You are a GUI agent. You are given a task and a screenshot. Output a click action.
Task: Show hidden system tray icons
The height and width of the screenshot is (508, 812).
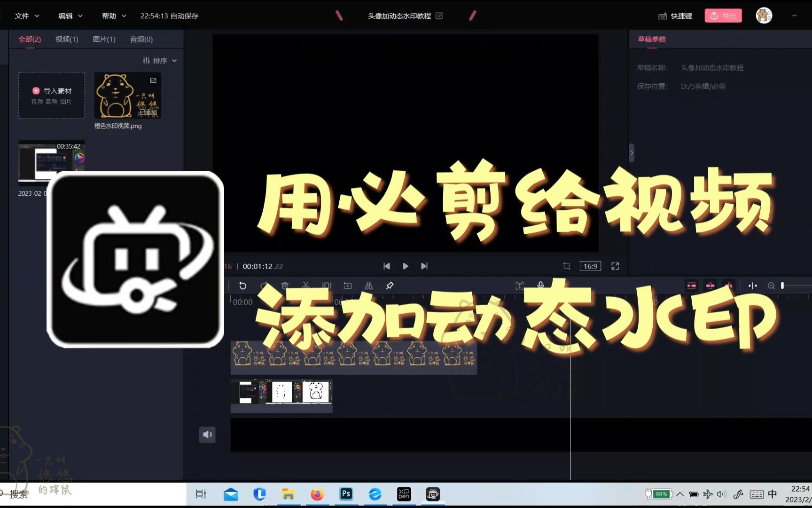(x=680, y=494)
